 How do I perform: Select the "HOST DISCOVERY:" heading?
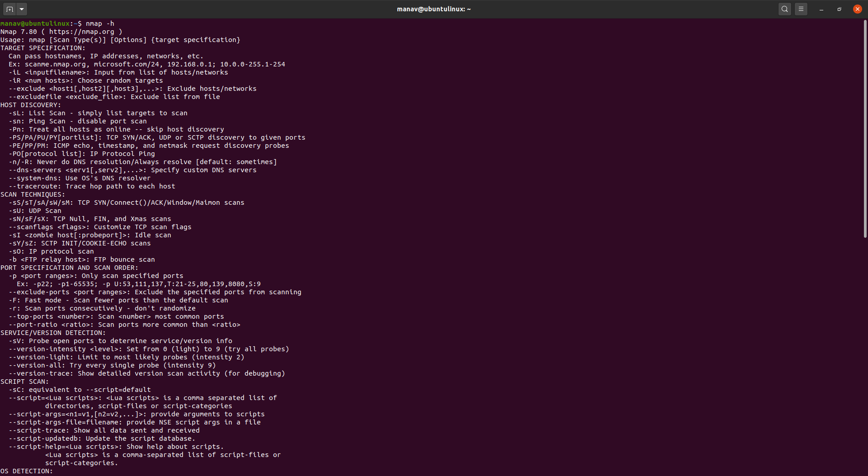[x=31, y=105]
